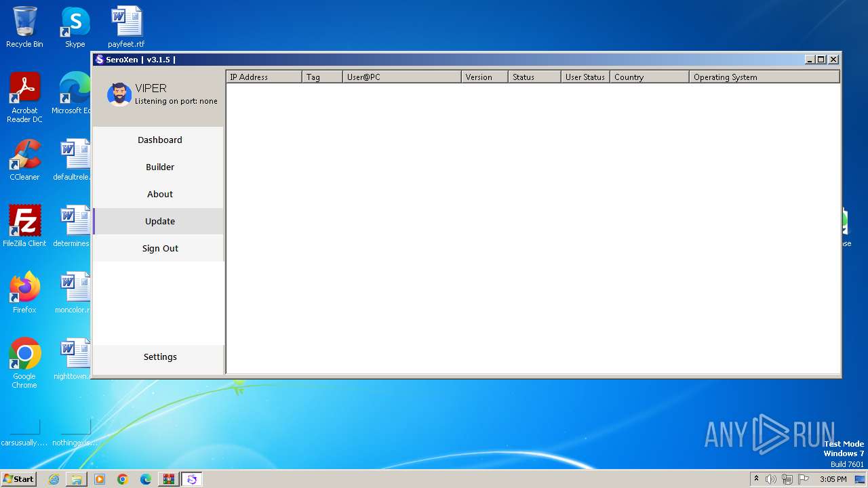
Task: Open Chrome from the taskbar
Action: click(x=123, y=479)
